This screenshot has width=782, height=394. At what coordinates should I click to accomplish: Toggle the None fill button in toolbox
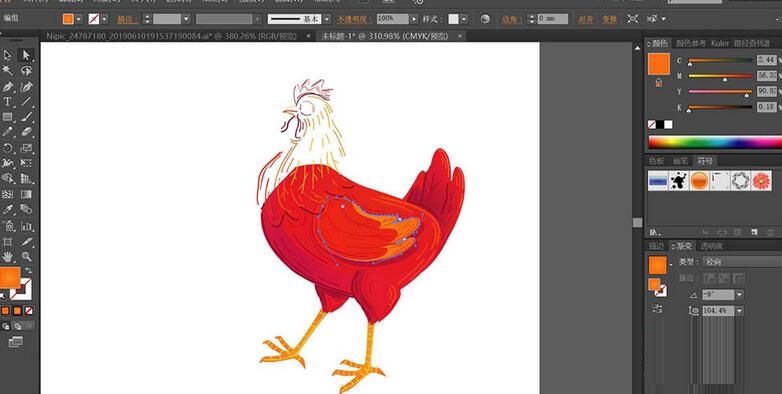pyautogui.click(x=29, y=310)
